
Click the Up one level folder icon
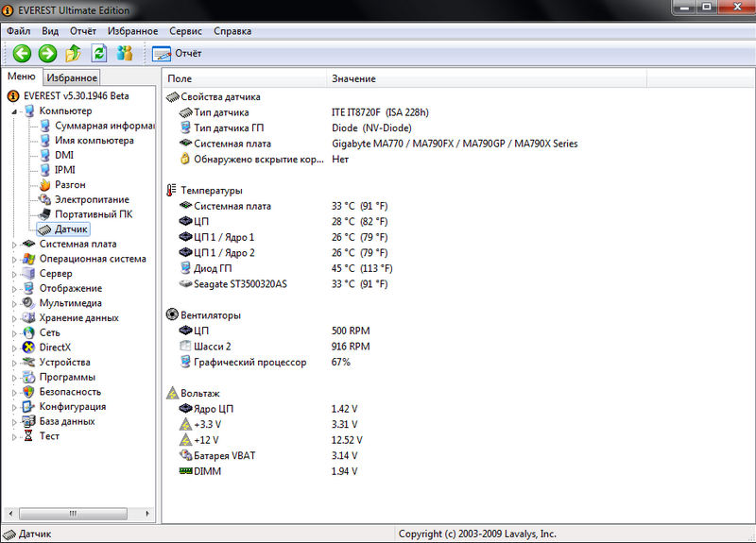tap(73, 54)
